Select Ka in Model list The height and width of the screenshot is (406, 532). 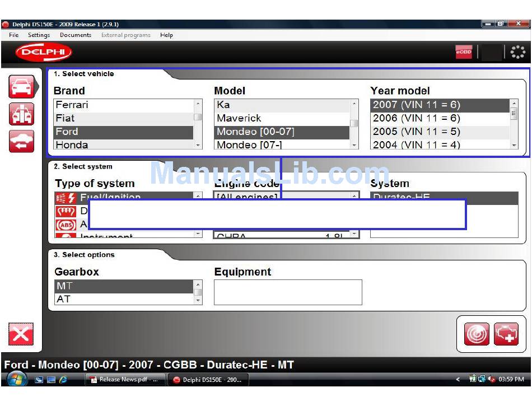(x=282, y=105)
